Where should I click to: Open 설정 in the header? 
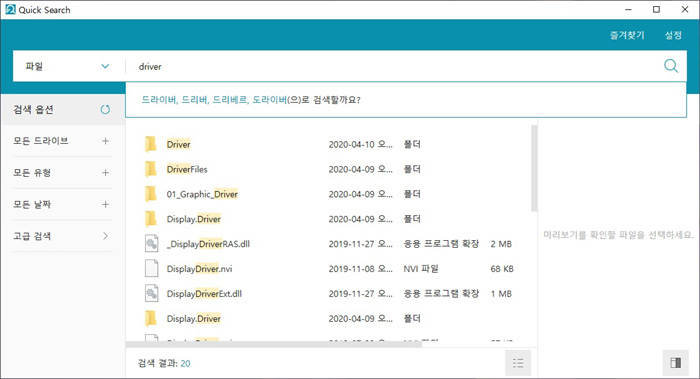[673, 35]
